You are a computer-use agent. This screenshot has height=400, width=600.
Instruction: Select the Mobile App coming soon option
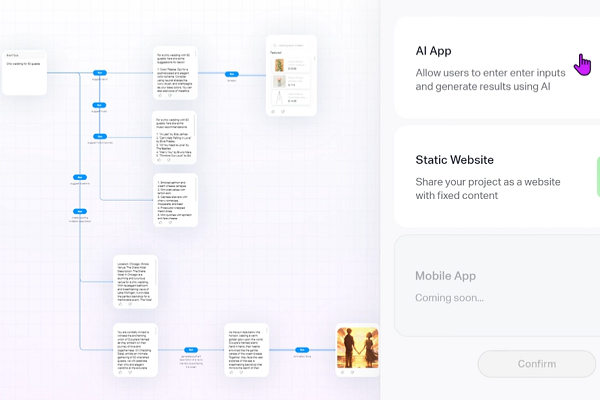497,286
